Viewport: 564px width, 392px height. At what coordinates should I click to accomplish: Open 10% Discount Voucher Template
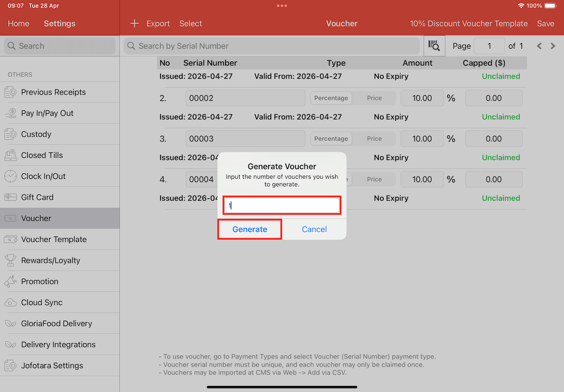(468, 23)
